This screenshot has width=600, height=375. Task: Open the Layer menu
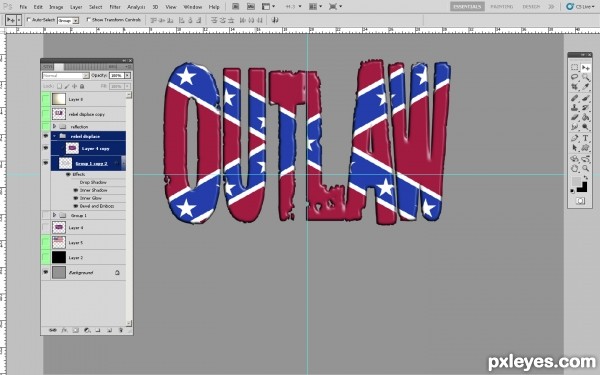[76, 7]
